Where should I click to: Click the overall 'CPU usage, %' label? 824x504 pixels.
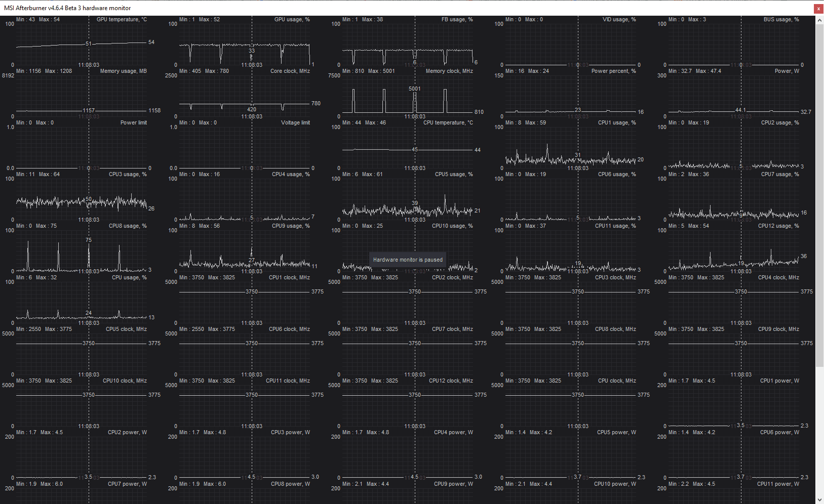(129, 277)
